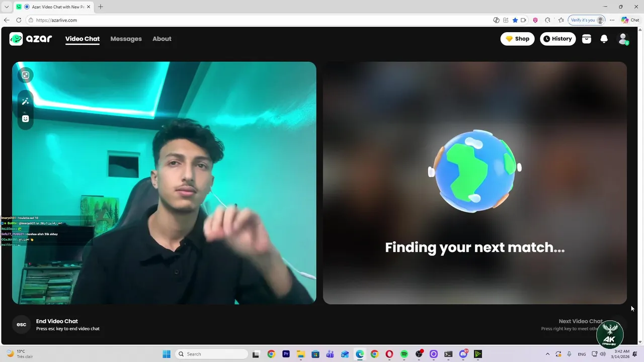Open Task View on taskbar
644x362 pixels.
(256, 354)
